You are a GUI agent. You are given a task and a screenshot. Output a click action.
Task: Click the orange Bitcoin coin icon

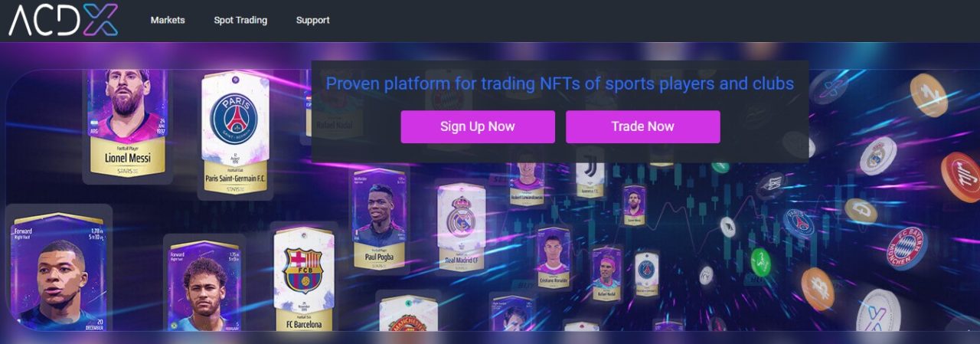pos(817,289)
